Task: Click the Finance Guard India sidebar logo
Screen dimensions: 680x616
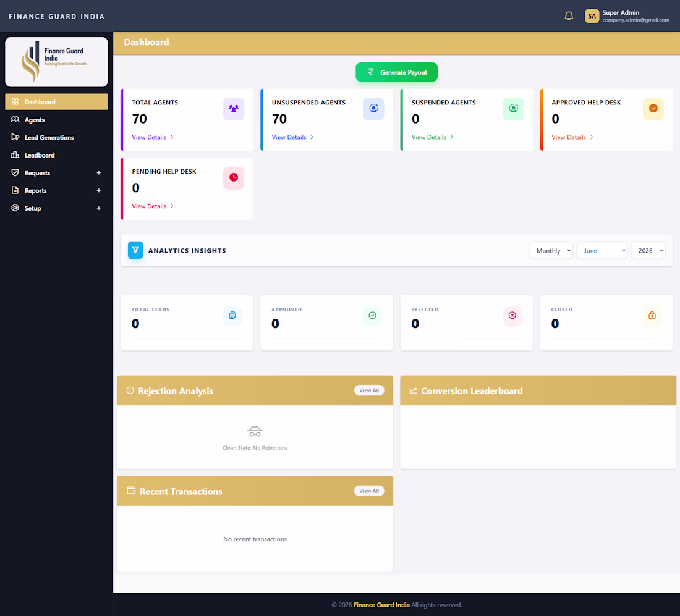Action: click(56, 62)
